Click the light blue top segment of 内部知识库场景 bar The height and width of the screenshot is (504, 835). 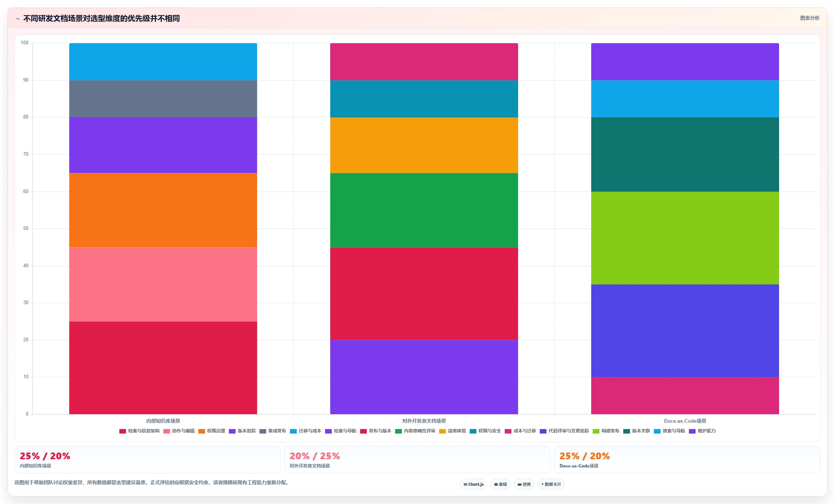coord(163,62)
